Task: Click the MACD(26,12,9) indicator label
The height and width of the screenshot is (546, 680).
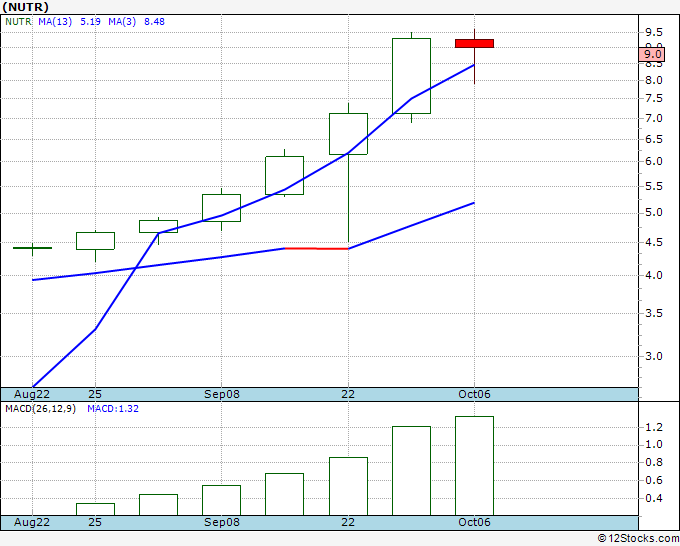Action: (40, 409)
